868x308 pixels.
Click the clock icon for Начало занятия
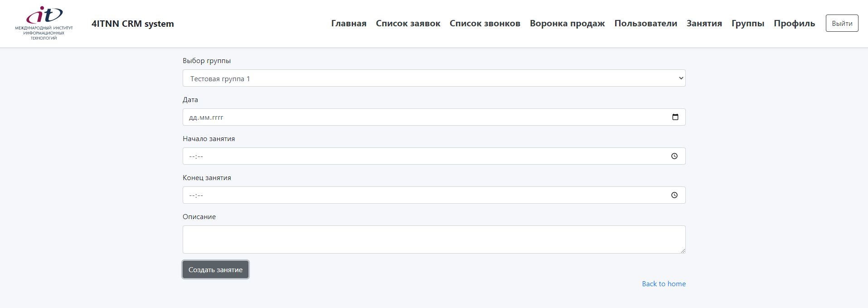coord(674,156)
